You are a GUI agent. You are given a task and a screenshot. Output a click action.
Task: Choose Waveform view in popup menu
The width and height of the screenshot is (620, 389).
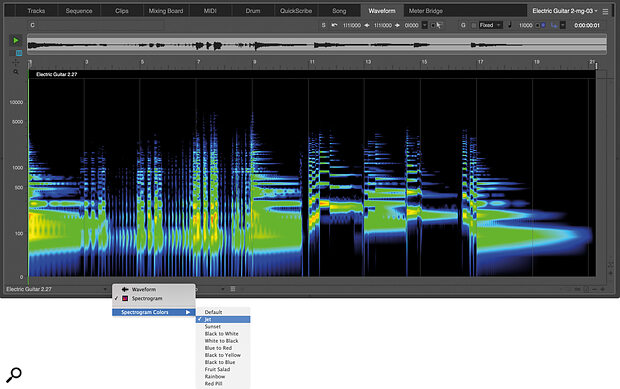tap(154, 289)
